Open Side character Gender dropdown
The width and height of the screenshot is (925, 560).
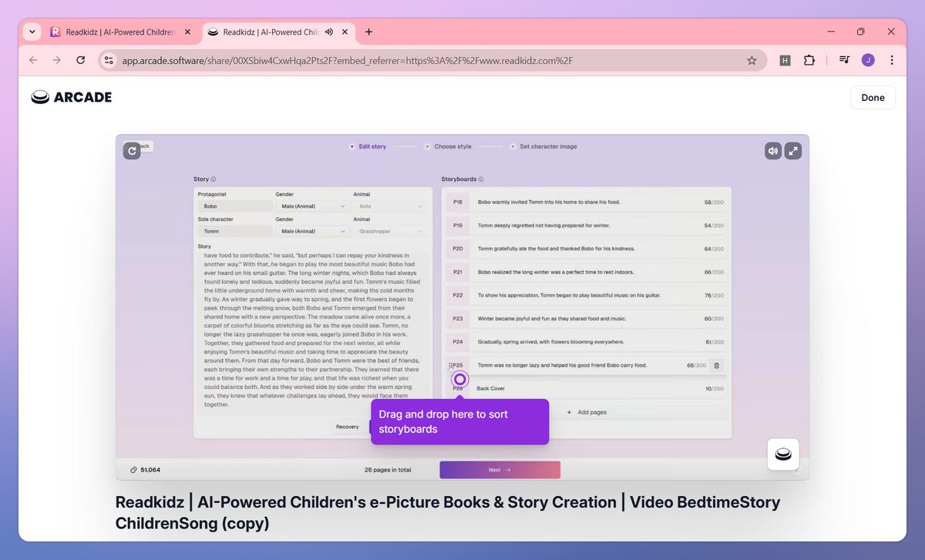click(312, 231)
